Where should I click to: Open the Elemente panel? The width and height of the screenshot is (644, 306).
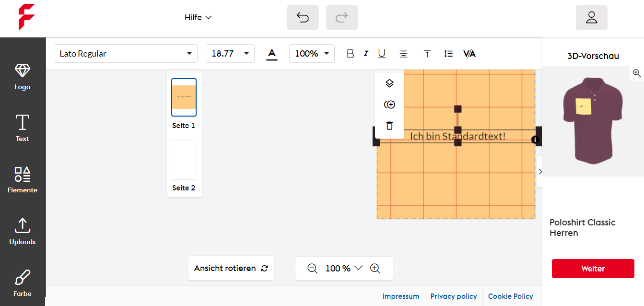pyautogui.click(x=22, y=180)
